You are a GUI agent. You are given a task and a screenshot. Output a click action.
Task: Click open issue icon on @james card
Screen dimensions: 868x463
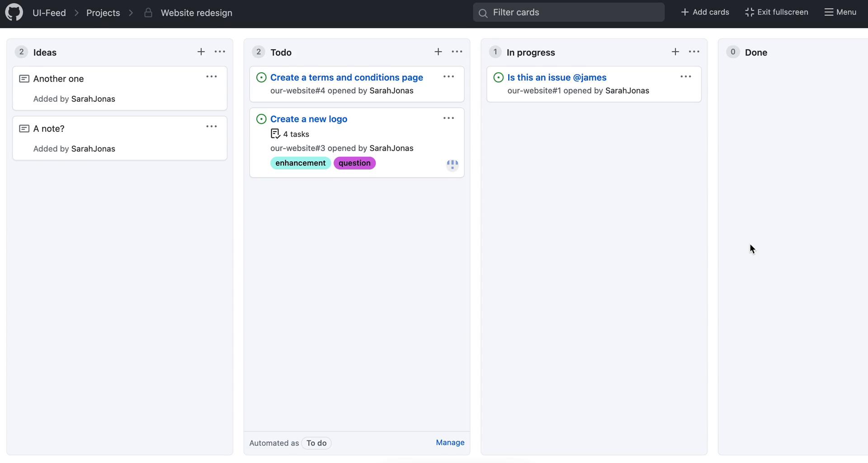tap(498, 77)
